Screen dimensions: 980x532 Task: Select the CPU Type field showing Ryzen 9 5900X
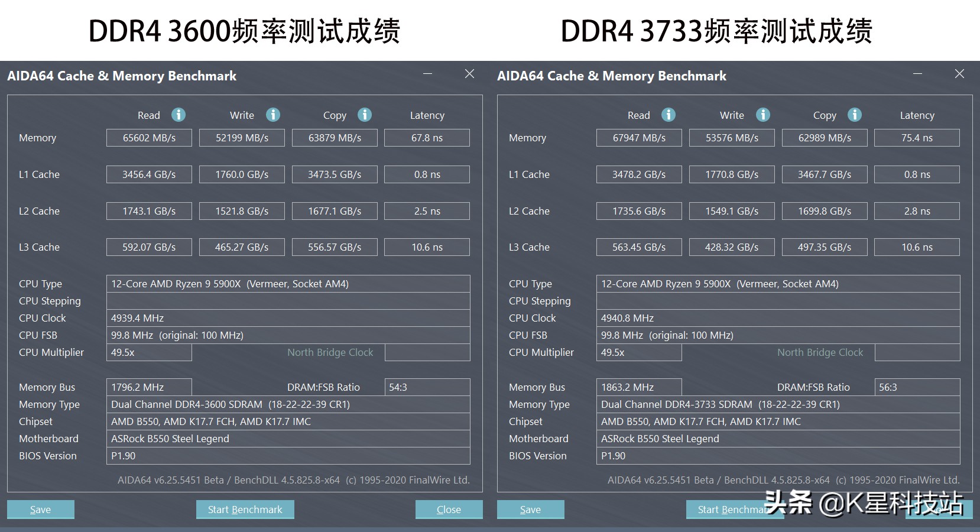pos(288,284)
